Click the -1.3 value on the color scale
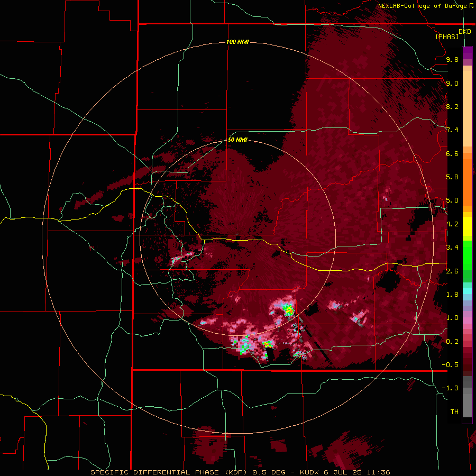The image size is (476, 476). tap(450, 388)
